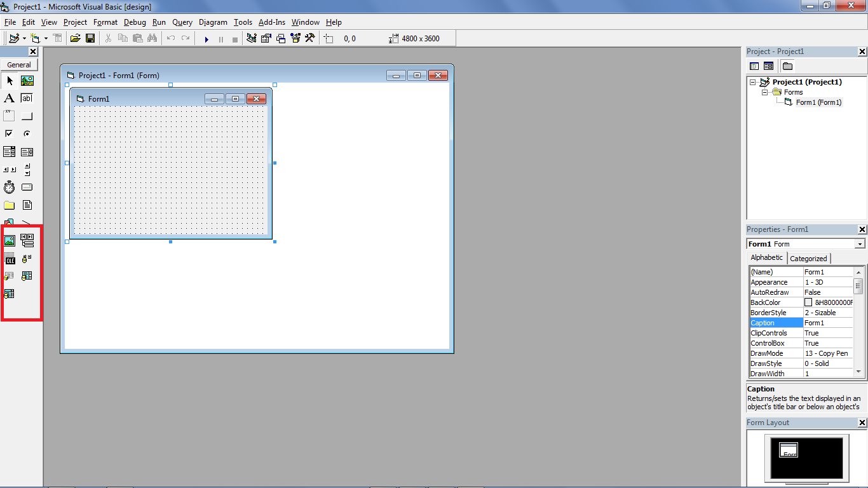Switch to the Alphabetic tab
Screen dimensions: 868x488
[767, 258]
